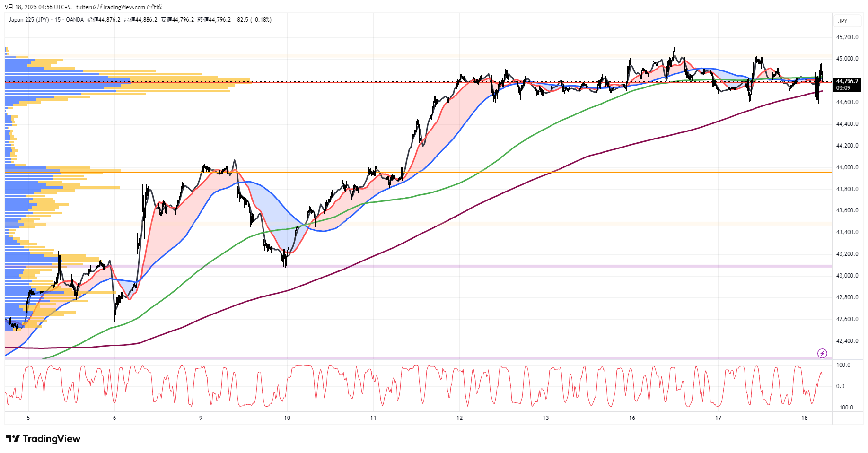Click the JPY currency label
This screenshot has width=868, height=453.
coord(843,21)
